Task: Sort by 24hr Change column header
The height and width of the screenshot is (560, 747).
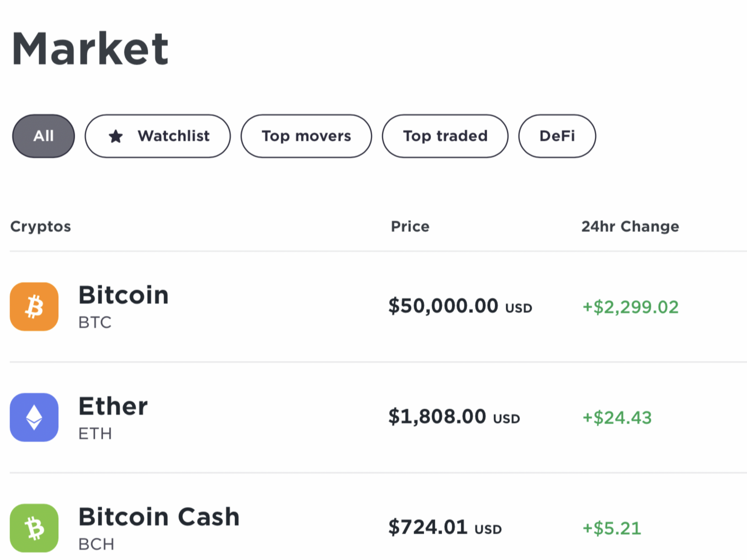Action: point(630,226)
